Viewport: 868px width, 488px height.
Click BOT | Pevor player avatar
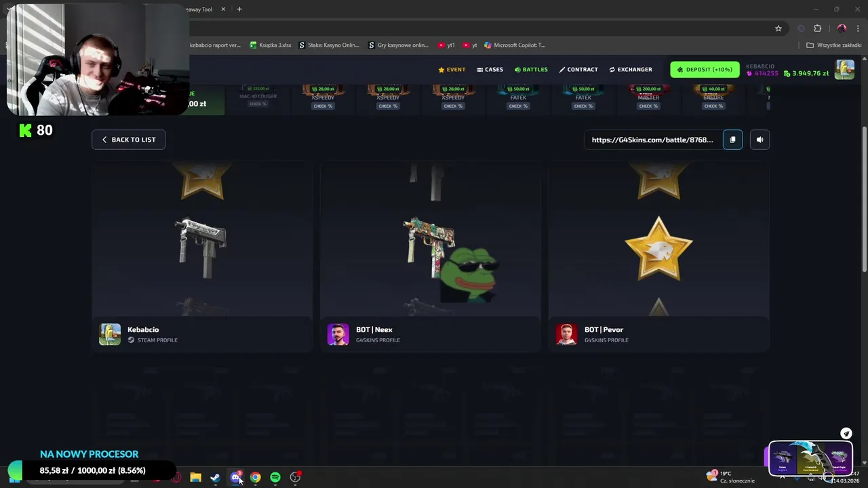(x=566, y=334)
